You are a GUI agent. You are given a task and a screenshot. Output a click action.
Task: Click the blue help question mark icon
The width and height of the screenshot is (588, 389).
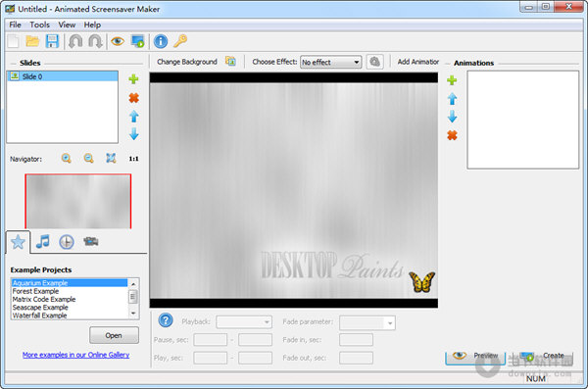point(166,320)
